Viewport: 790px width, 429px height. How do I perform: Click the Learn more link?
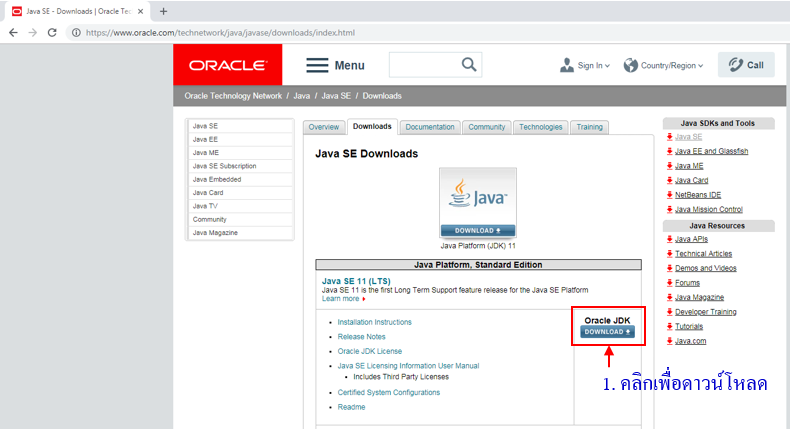point(341,299)
